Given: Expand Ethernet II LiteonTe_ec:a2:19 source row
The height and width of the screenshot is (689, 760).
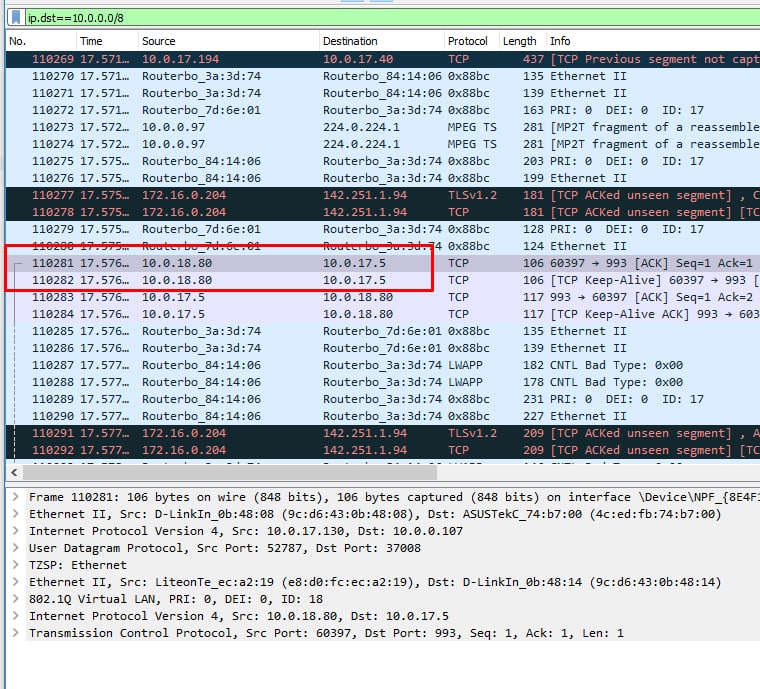Looking at the screenshot, I should pyautogui.click(x=16, y=581).
